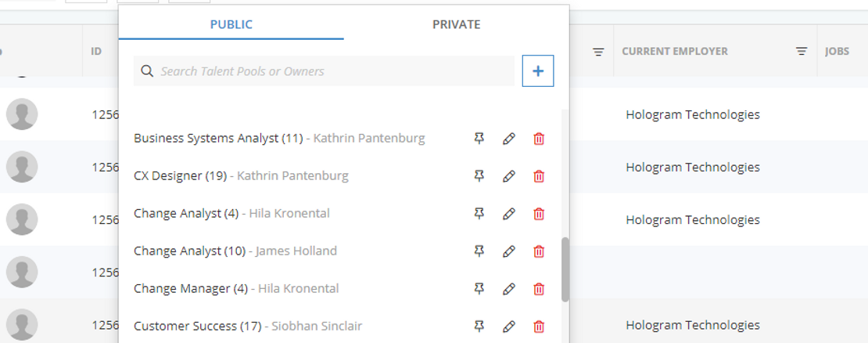Viewport: 868px width, 343px height.
Task: Pin the Customer Success talent pool
Action: click(x=479, y=327)
